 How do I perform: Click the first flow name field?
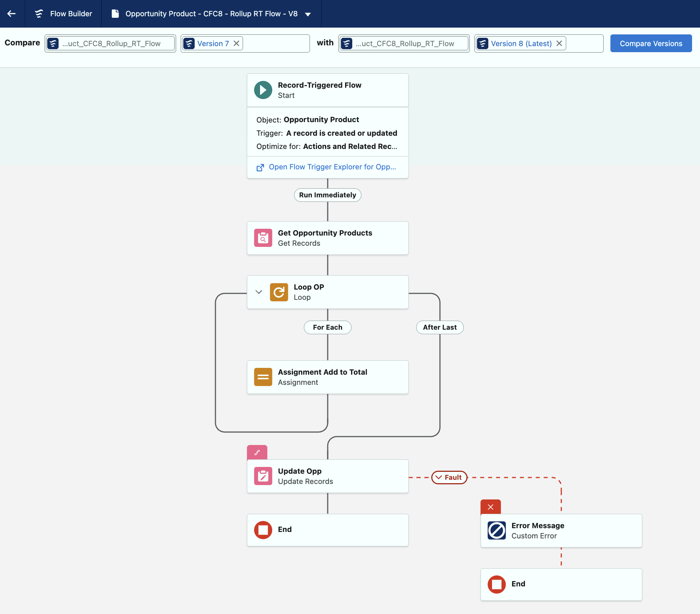tap(110, 43)
